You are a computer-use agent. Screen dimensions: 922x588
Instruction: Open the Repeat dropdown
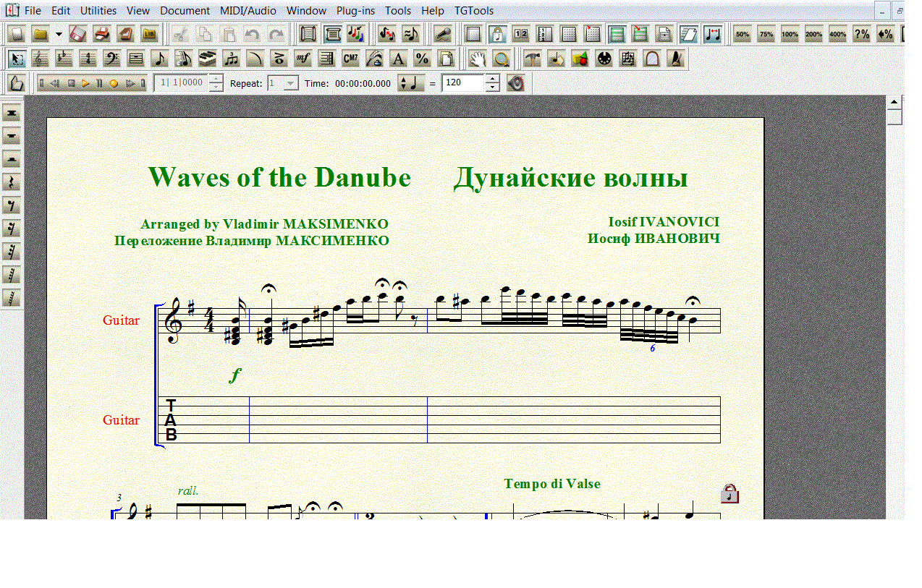[290, 83]
